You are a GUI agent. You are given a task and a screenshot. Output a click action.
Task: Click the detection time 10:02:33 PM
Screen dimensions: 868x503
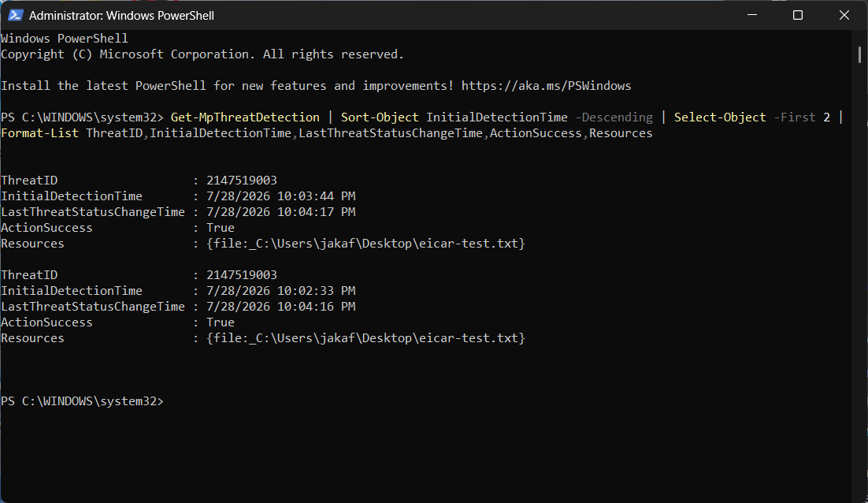[x=316, y=291]
